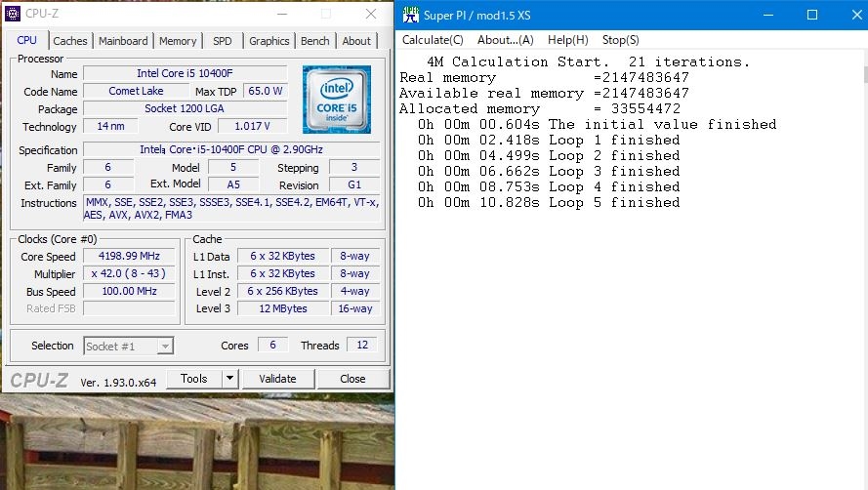The image size is (868, 490).
Task: Click the Core VID value 1.017 V
Action: (253, 126)
